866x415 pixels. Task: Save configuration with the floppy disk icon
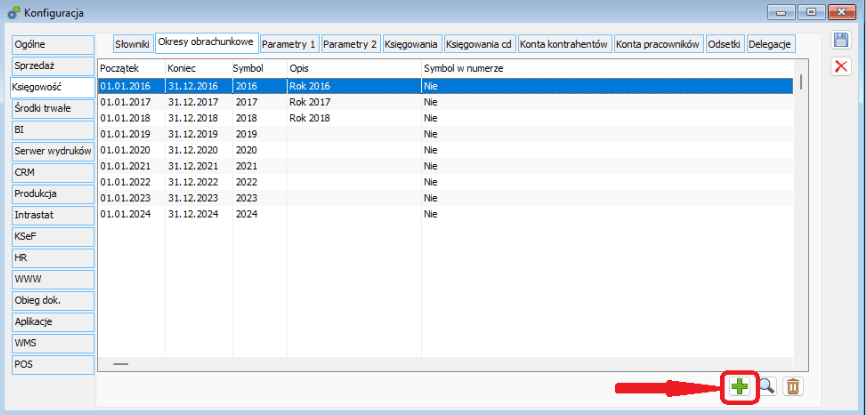tap(841, 40)
